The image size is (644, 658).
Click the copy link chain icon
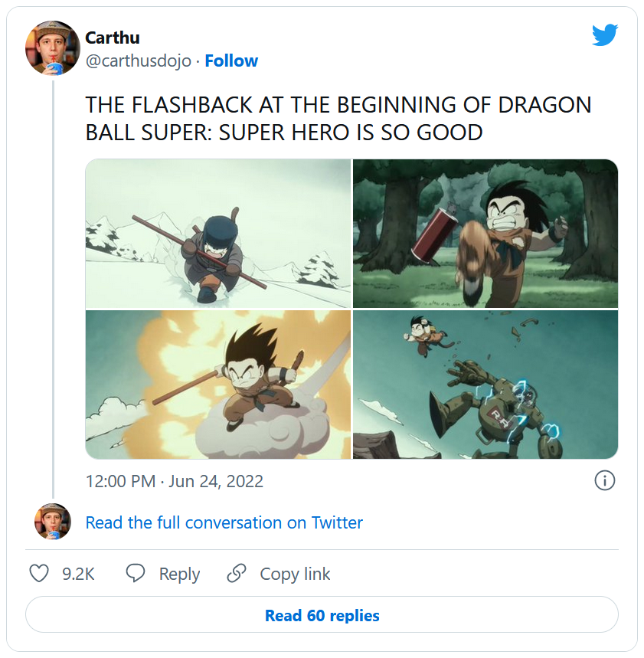[237, 574]
